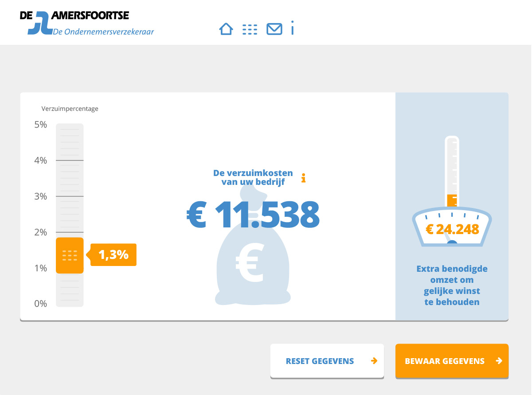
Task: Click the envelope mail icon
Action: click(x=274, y=29)
